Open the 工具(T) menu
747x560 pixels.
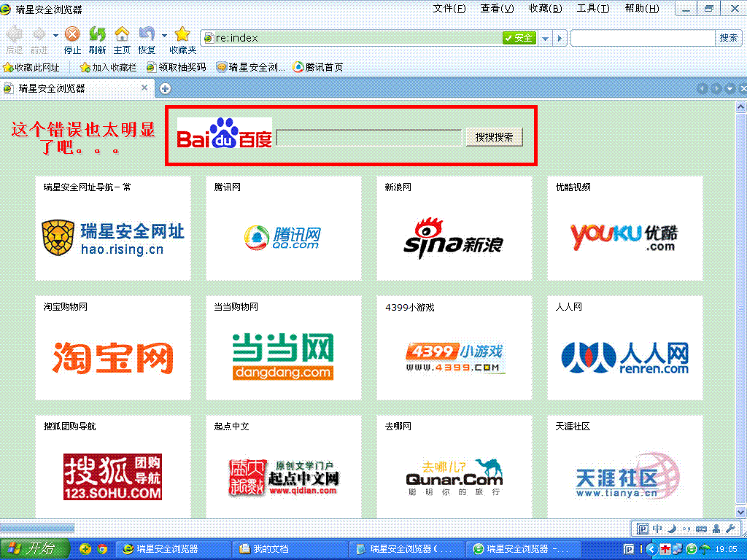tap(593, 9)
